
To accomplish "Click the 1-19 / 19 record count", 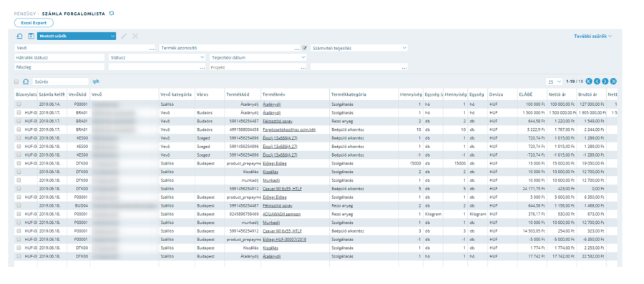I will click(x=574, y=82).
